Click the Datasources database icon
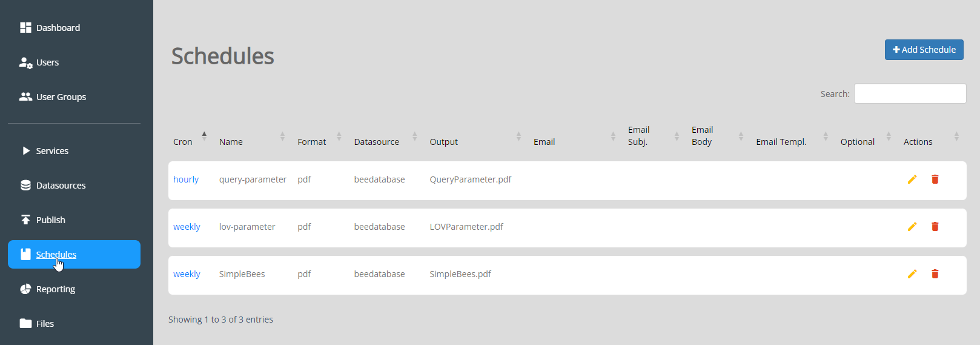 point(25,185)
